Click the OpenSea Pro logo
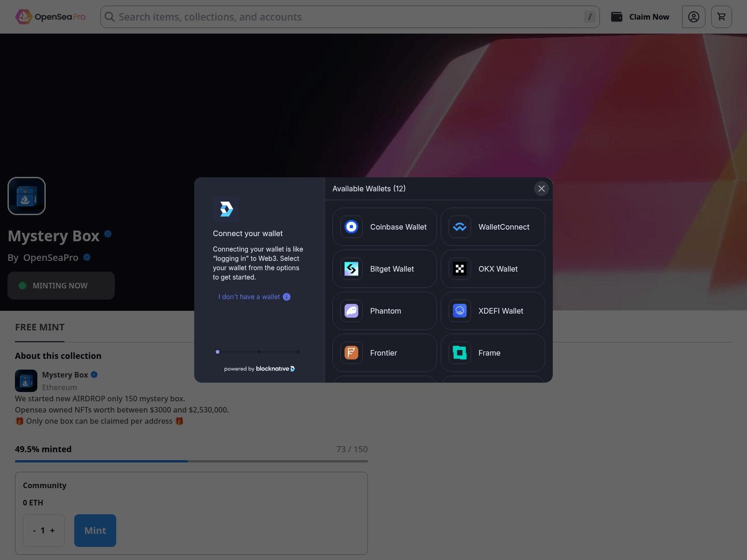Image resolution: width=747 pixels, height=560 pixels. [x=50, y=17]
